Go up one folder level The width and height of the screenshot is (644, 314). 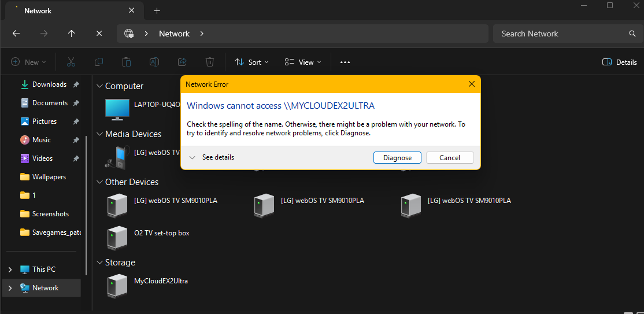(x=72, y=34)
